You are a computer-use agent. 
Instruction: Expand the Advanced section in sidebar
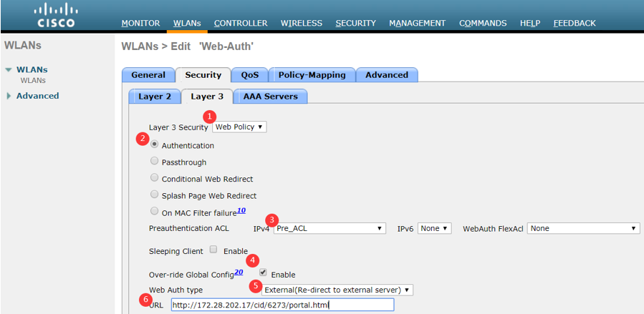9,96
